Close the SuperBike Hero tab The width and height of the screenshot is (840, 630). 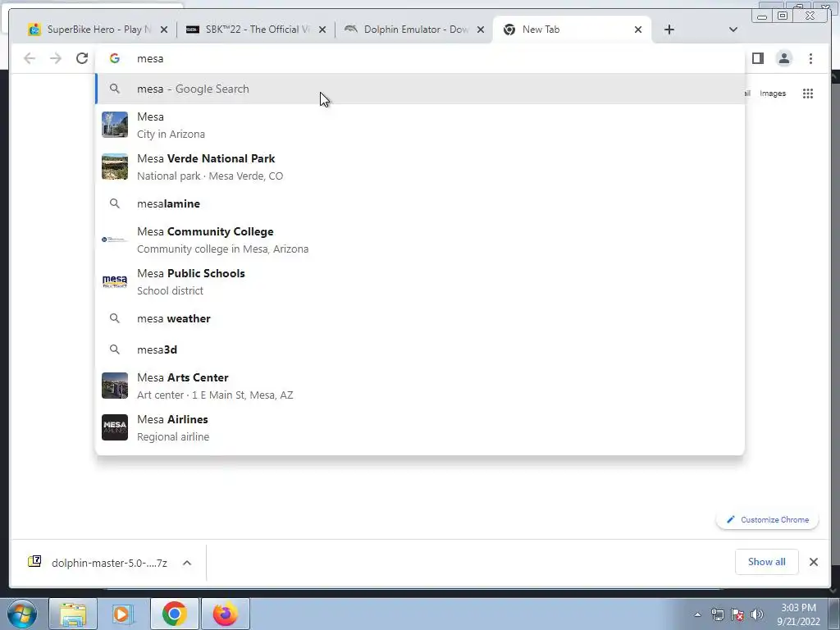(x=164, y=30)
